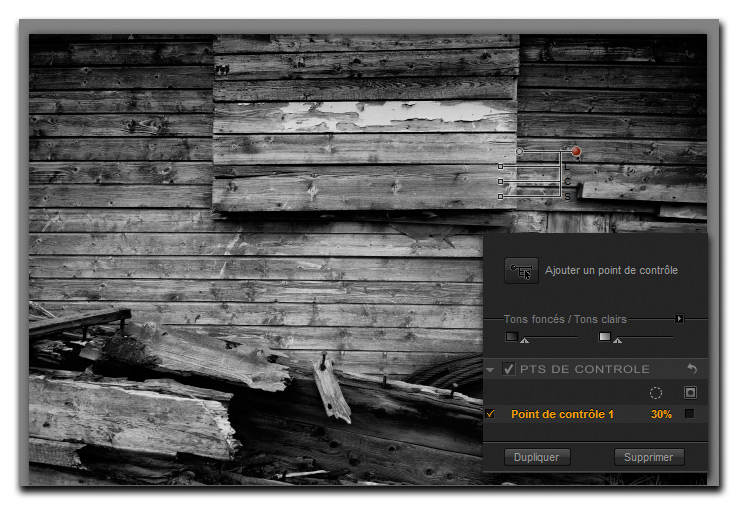This screenshot has width=738, height=505.
Task: Click the Tons foncés slider handle
Action: point(524,340)
